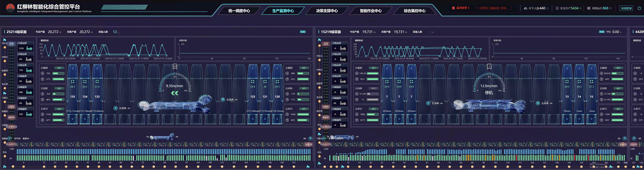The image size is (644, 170).
Task: Click the 机尾部 label in 25214 panel
Action: [309, 144]
